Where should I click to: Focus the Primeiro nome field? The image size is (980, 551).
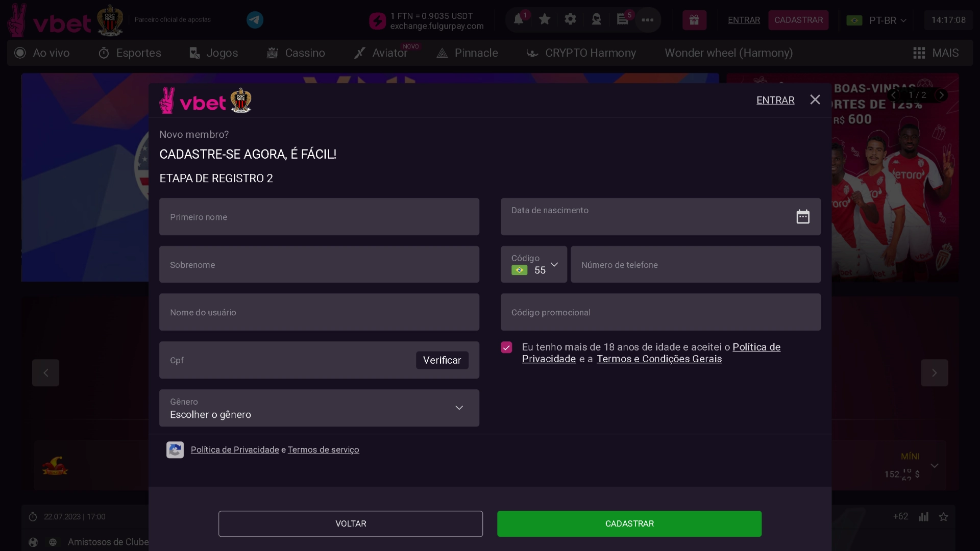tap(319, 217)
